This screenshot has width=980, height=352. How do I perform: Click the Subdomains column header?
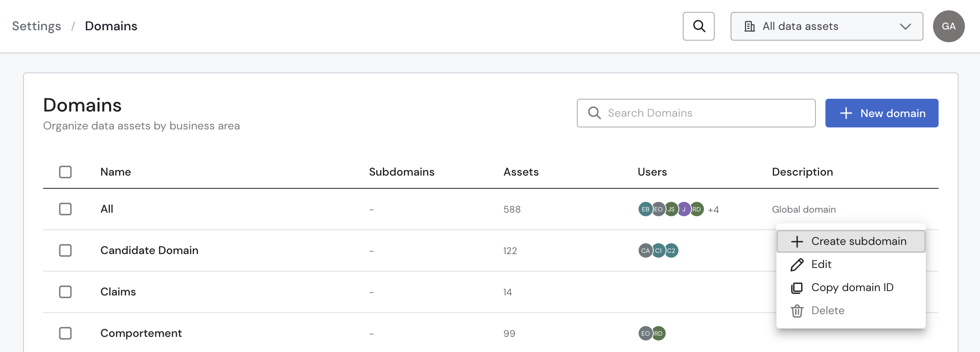point(402,172)
